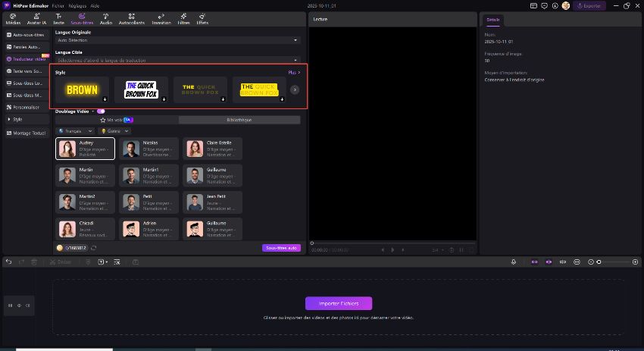Choose the yellow BROWN subtitle style thumbnail

(82, 89)
